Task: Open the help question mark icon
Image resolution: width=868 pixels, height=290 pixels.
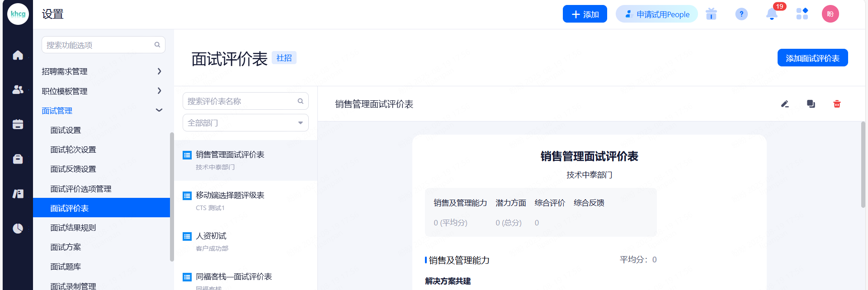Action: pyautogui.click(x=741, y=14)
